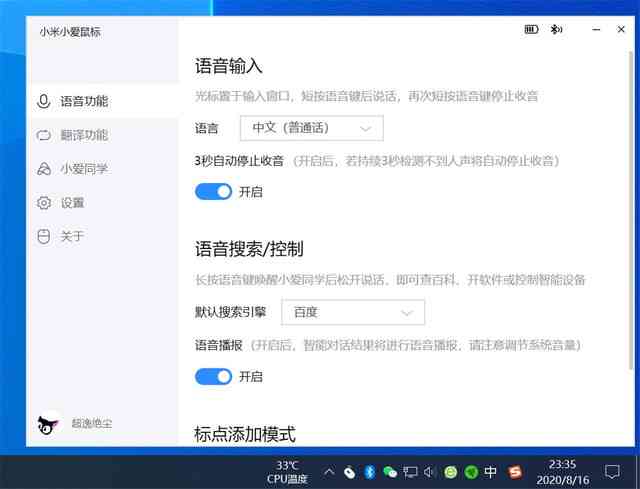Click the gear icon beside 设置
This screenshot has height=489, width=640.
[x=44, y=202]
